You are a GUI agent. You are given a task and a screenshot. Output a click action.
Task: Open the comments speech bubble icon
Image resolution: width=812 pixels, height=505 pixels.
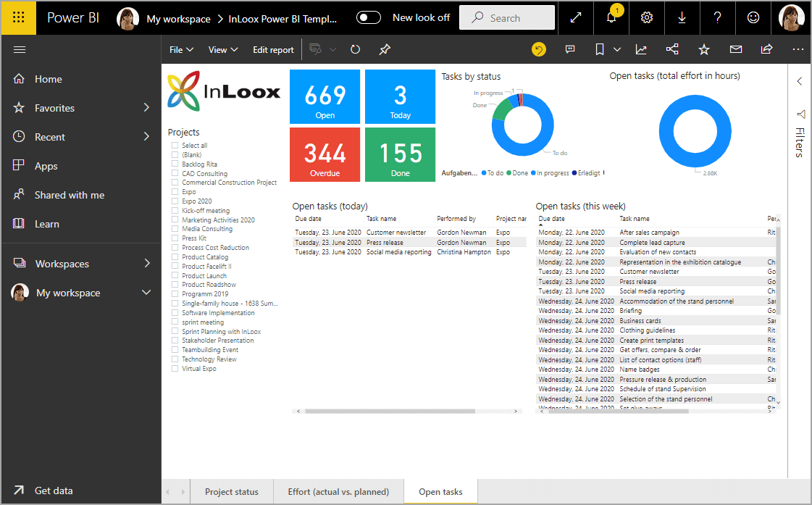pos(570,50)
